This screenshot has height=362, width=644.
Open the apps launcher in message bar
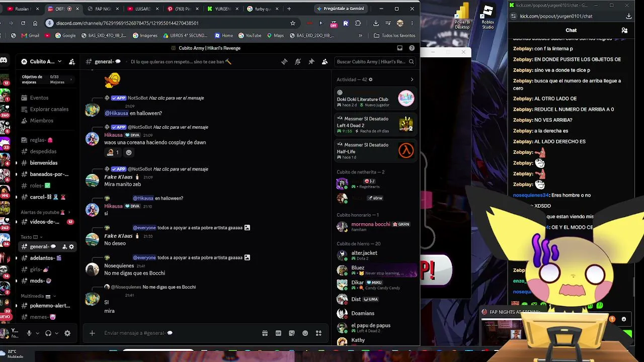tap(318, 333)
